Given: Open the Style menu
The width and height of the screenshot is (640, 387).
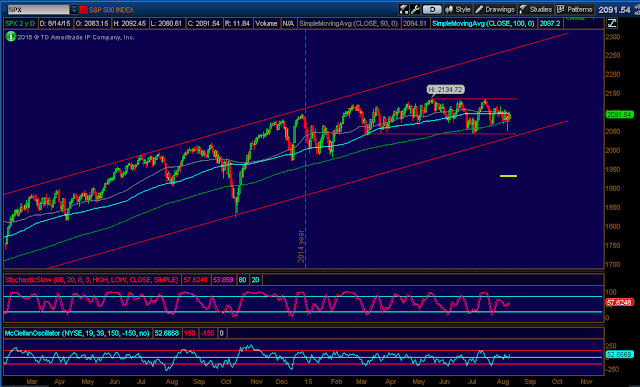Looking at the screenshot, I should click(x=458, y=9).
